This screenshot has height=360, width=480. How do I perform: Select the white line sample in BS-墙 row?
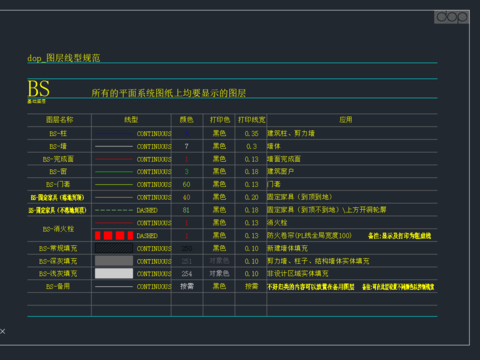pyautogui.click(x=114, y=146)
